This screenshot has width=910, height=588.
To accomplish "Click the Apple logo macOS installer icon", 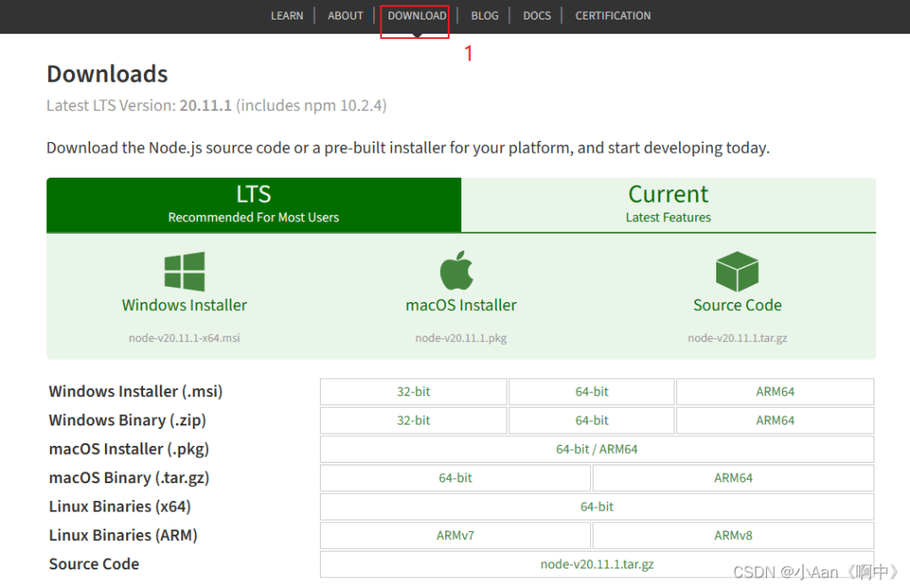I will tap(457, 271).
